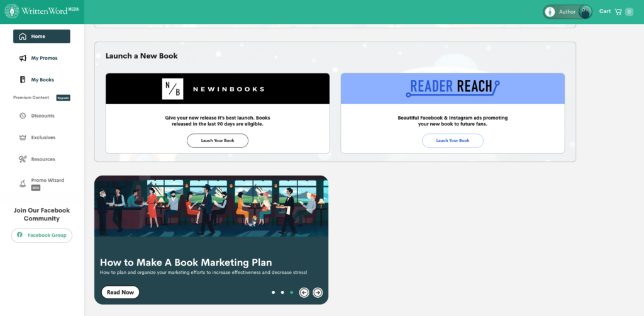Viewport: 644px width, 316px height.
Task: Open Promo Wizard in sidebar
Action: click(42, 184)
